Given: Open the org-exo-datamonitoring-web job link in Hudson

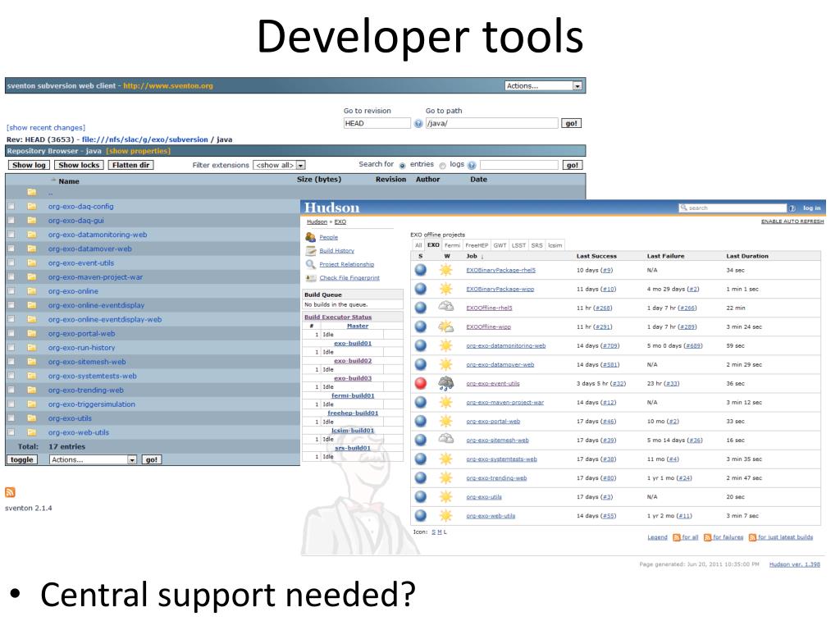Looking at the screenshot, I should pos(505,345).
